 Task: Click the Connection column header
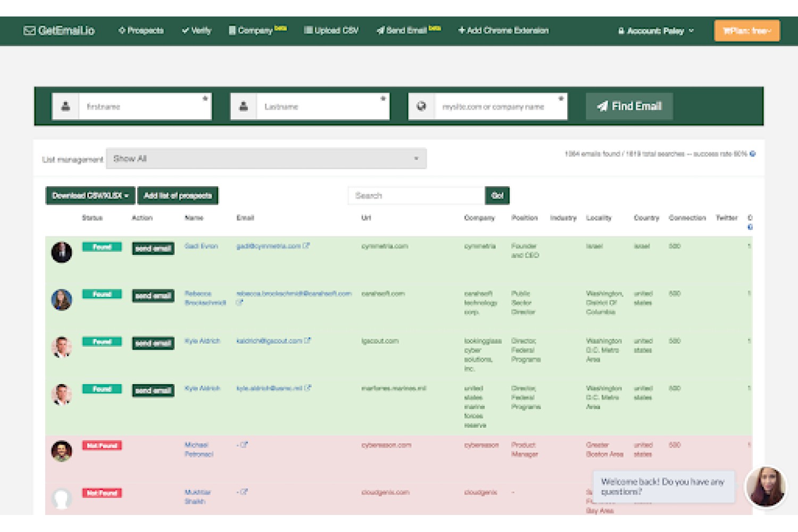pyautogui.click(x=687, y=218)
